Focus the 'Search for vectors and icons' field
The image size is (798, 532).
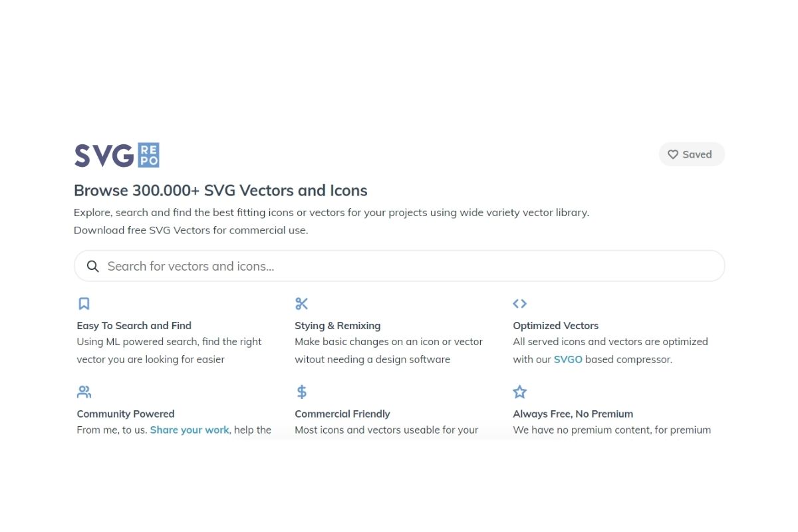(399, 266)
